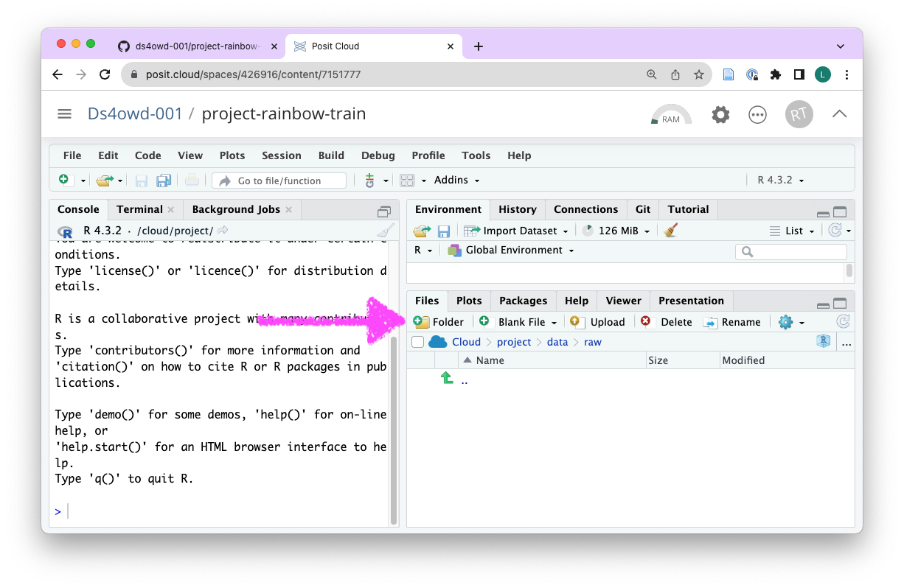Screen dimensions: 904x588
Task: Delete selected files with the Delete icon
Action: (x=647, y=322)
